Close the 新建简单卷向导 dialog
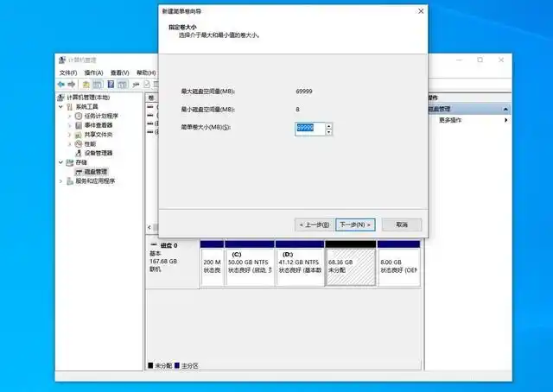This screenshot has height=392, width=553. coord(421,11)
